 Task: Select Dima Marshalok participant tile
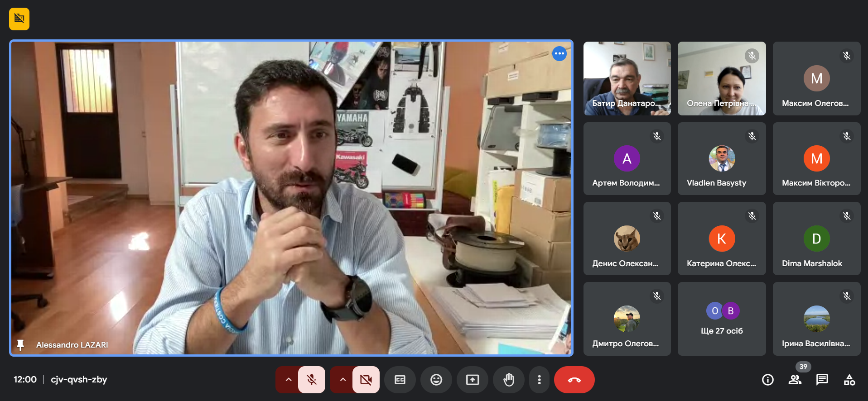click(x=816, y=239)
